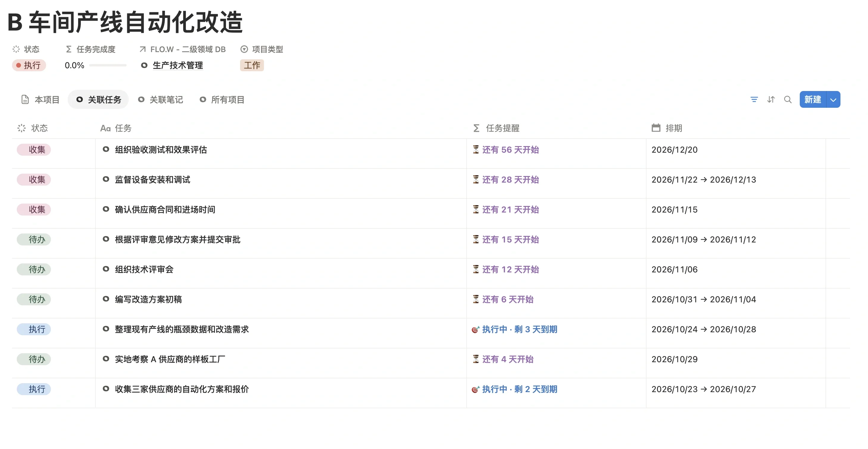
Task: Click the 执行 project status tag
Action: click(x=29, y=65)
